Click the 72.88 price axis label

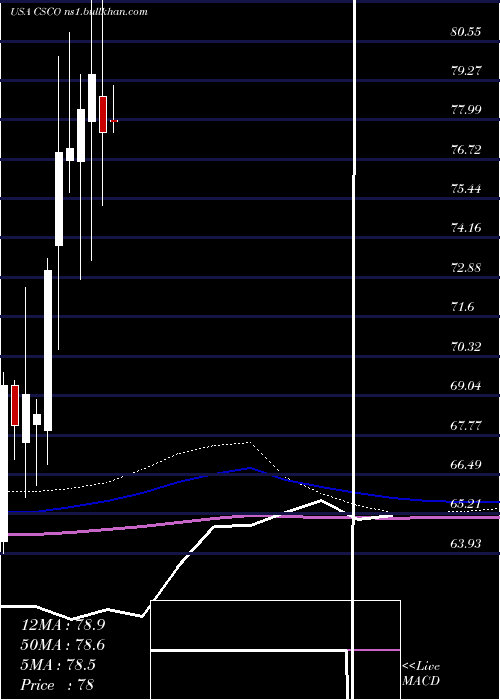pos(466,268)
